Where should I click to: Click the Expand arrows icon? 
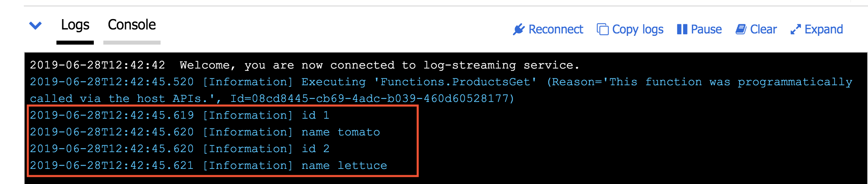[795, 29]
